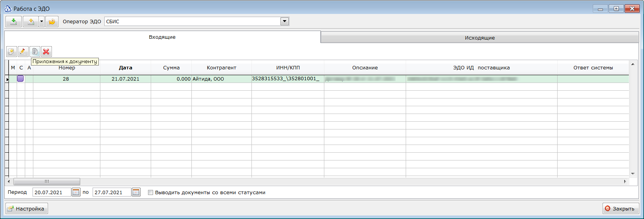Image resolution: width=644 pixels, height=219 pixels.
Task: Click the C column header
Action: pos(21,68)
